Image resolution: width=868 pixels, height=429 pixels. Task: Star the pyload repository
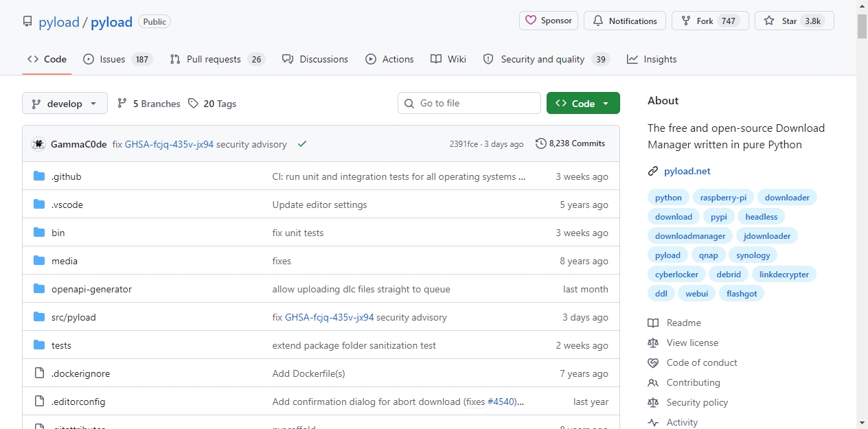click(795, 21)
